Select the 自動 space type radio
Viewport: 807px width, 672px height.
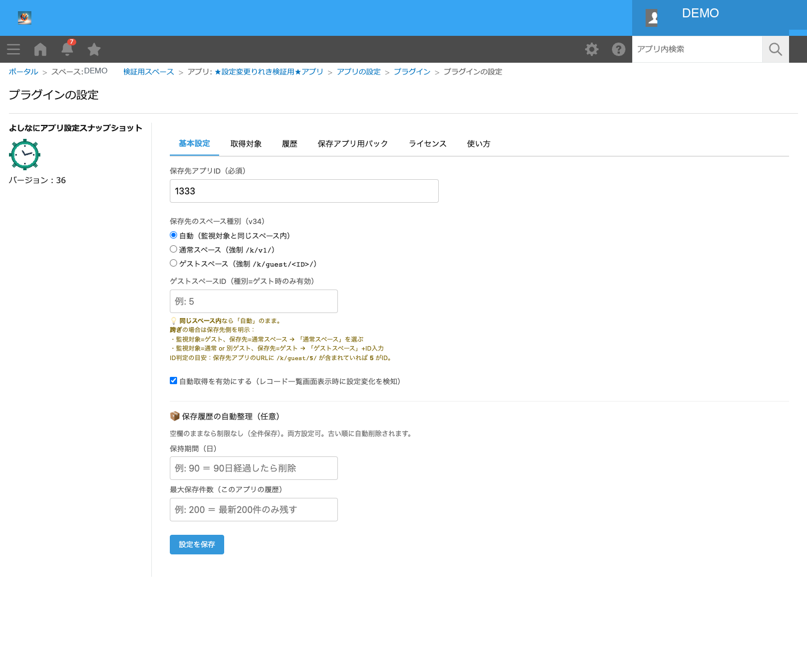tap(174, 235)
